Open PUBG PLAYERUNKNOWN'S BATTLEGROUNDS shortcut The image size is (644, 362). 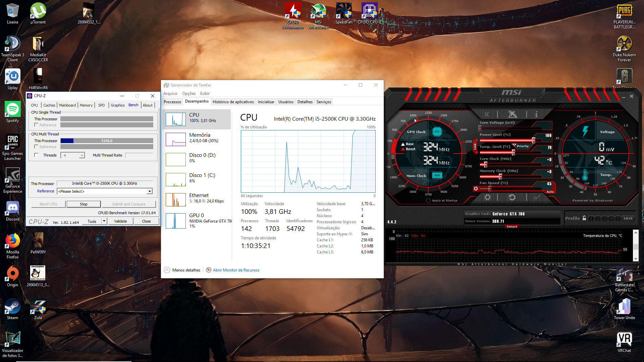click(x=624, y=16)
